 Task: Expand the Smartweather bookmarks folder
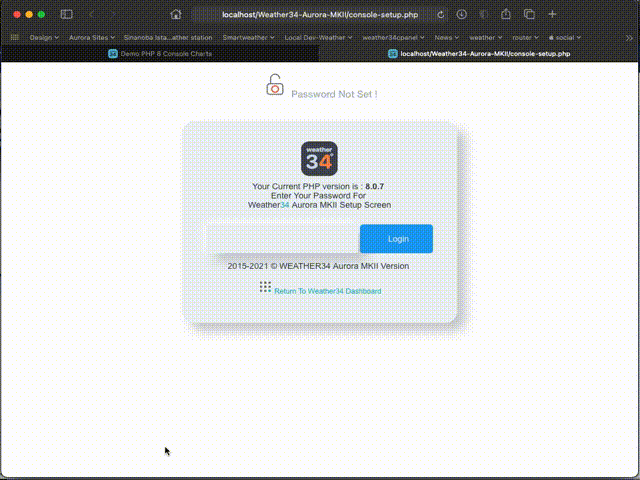click(x=248, y=38)
